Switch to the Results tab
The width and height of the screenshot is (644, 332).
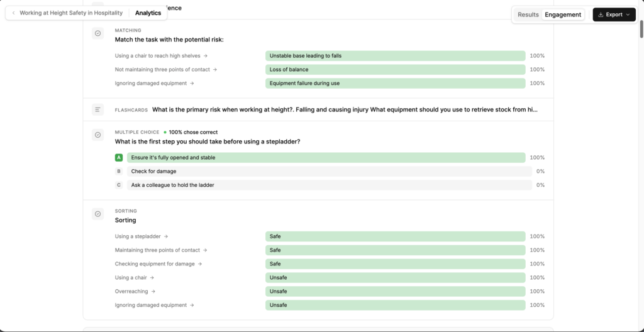coord(528,14)
